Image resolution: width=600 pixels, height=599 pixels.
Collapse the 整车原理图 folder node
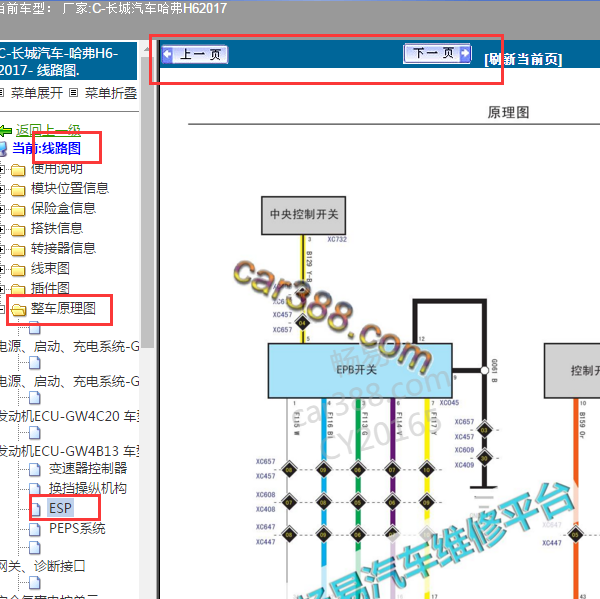pos(2,309)
